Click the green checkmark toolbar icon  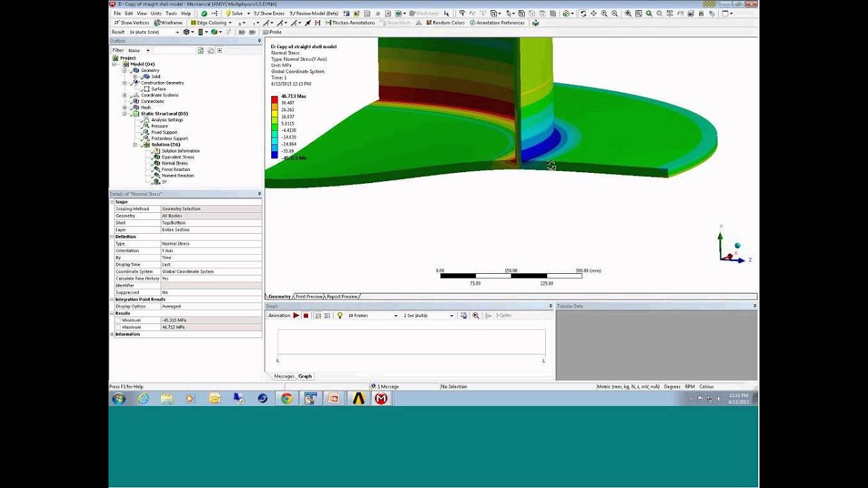(204, 14)
